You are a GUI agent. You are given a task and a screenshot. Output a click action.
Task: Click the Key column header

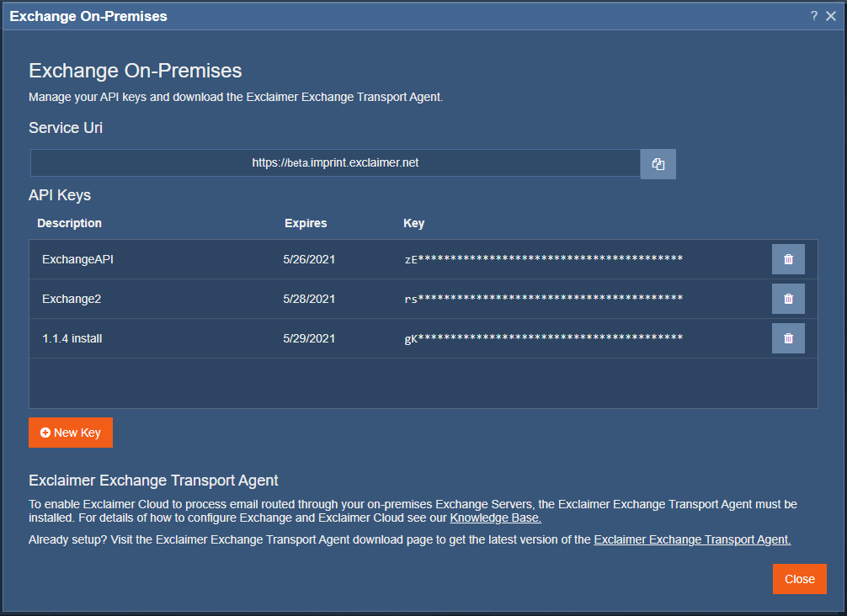413,223
